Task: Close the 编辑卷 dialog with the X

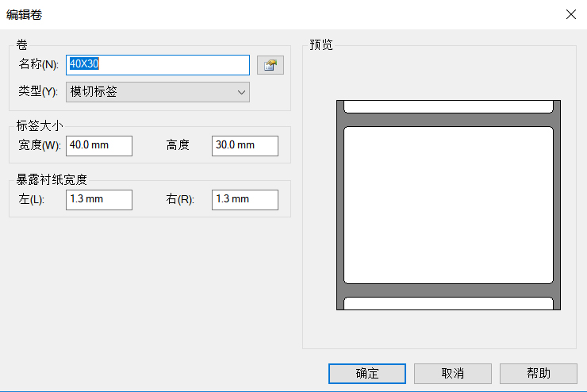Action: click(570, 13)
